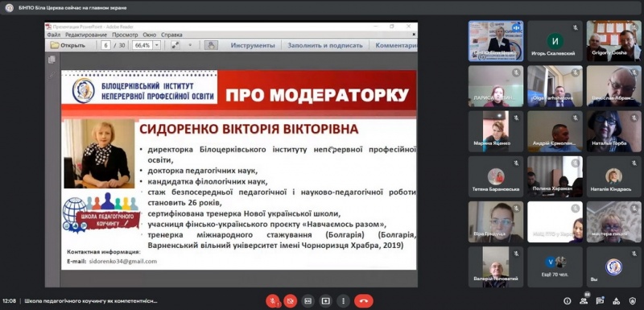Open the Ещё 70 чел. participants tile
The height and width of the screenshot is (310, 644).
555,267
